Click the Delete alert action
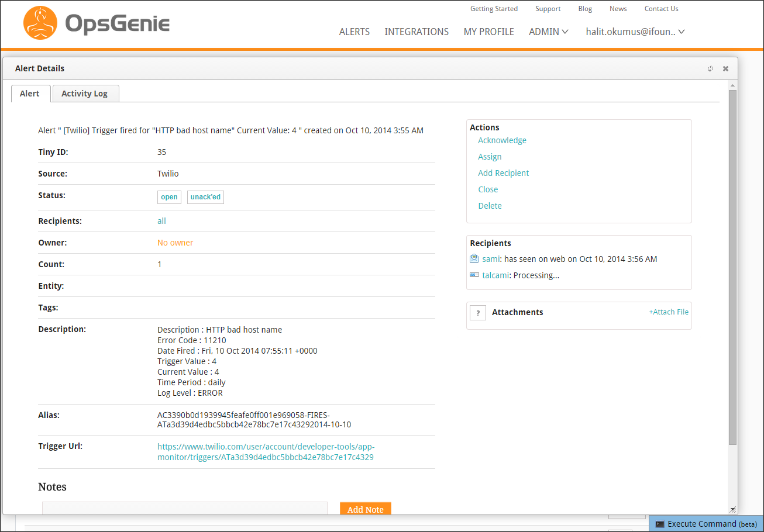 [x=490, y=206]
